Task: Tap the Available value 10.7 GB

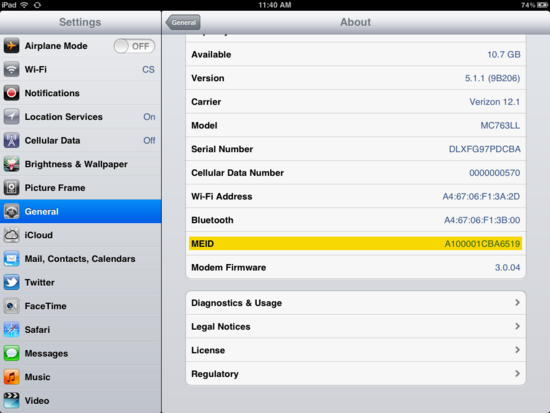Action: click(x=504, y=54)
